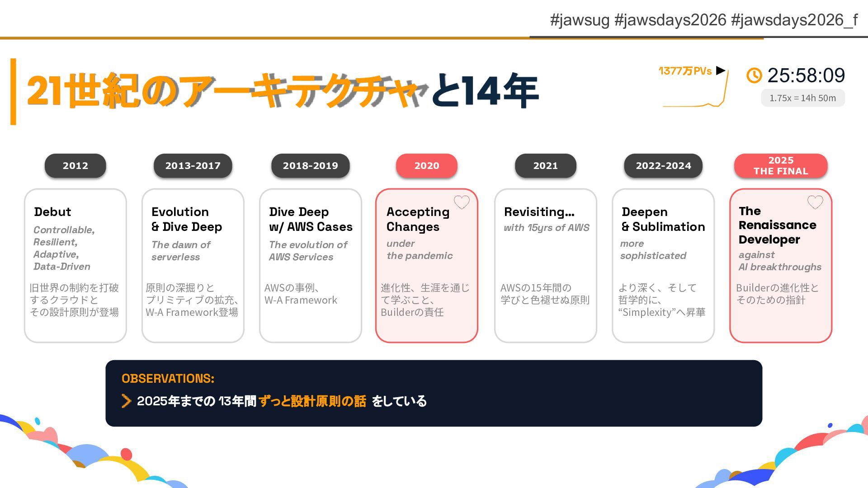Select the 2018-2019 year pill
This screenshot has height=488, width=868.
click(310, 166)
